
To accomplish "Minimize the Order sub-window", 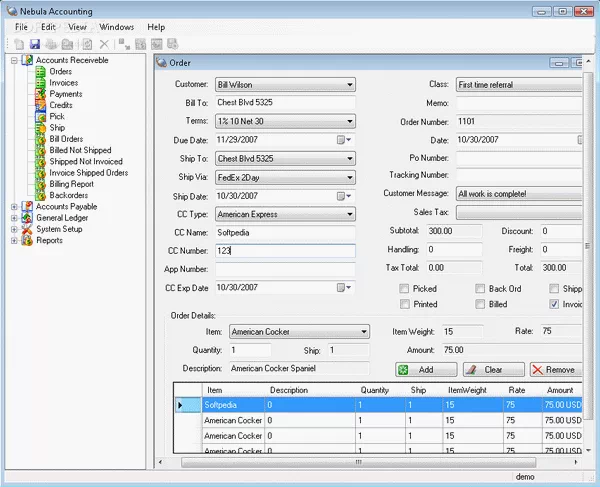I will point(559,63).
